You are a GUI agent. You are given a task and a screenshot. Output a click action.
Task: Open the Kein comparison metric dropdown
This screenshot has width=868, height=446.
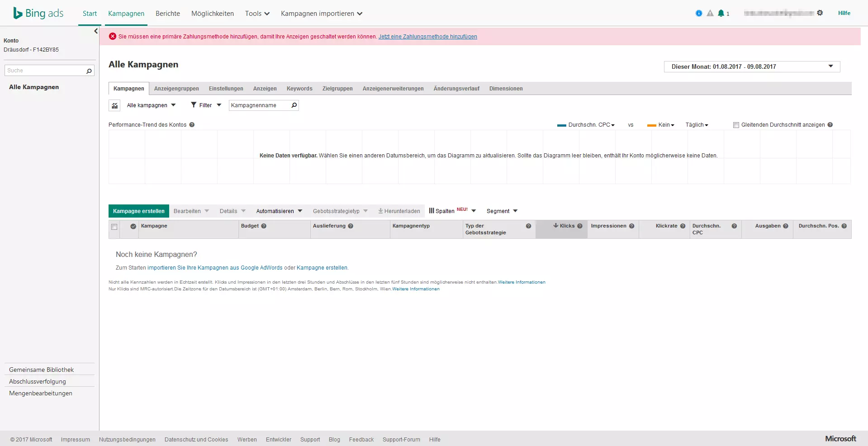click(x=666, y=125)
